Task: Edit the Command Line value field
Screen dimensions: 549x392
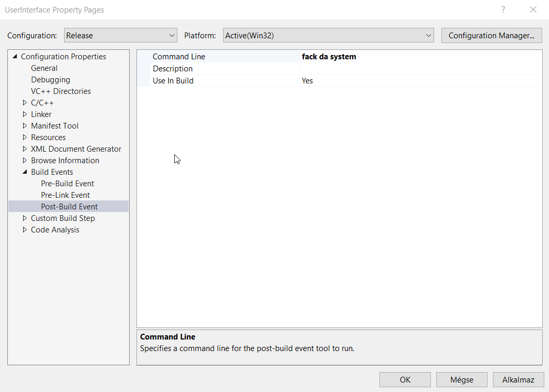Action: pyautogui.click(x=420, y=57)
